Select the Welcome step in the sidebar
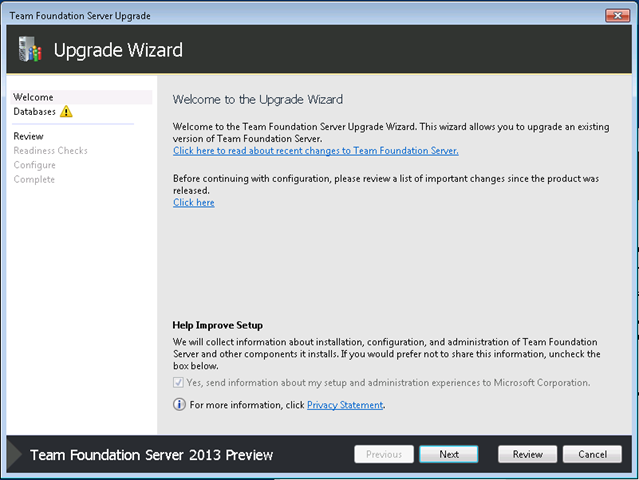Image resolution: width=639 pixels, height=480 pixels. coord(33,97)
